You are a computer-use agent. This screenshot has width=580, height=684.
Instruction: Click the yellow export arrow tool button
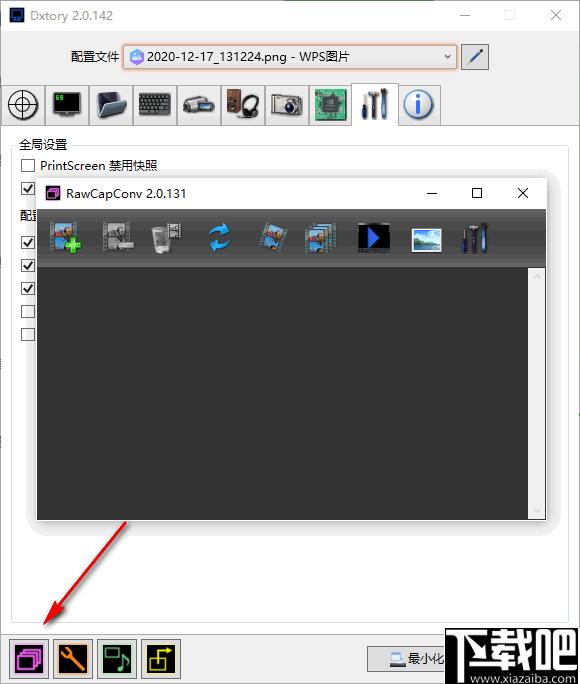point(161,659)
